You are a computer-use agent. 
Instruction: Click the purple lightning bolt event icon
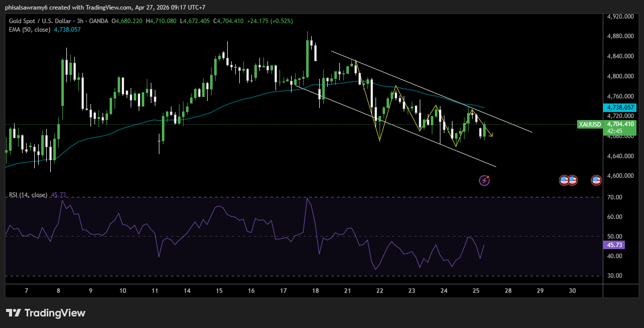tap(484, 180)
